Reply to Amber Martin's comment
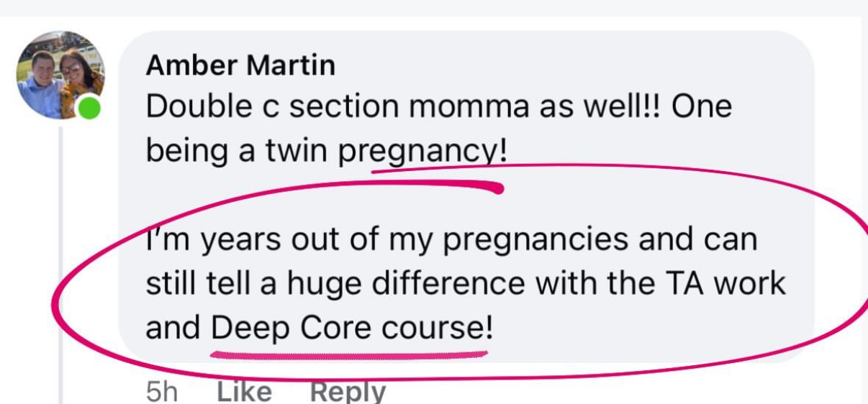Viewport: 868px width, 404px height. pos(348,392)
